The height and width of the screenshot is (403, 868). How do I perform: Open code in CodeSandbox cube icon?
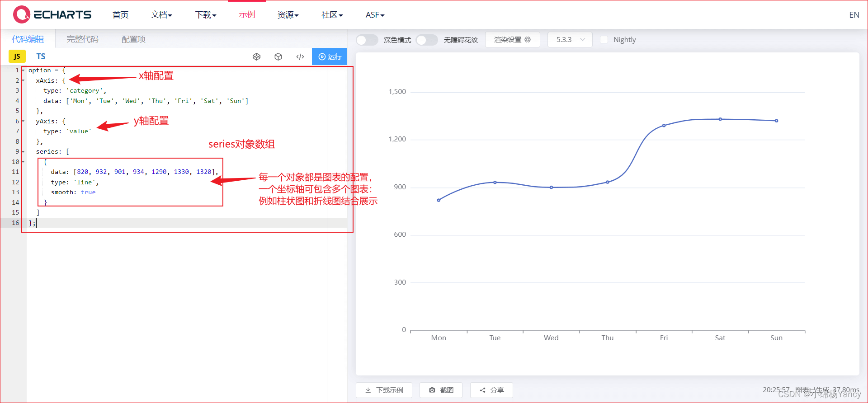278,56
